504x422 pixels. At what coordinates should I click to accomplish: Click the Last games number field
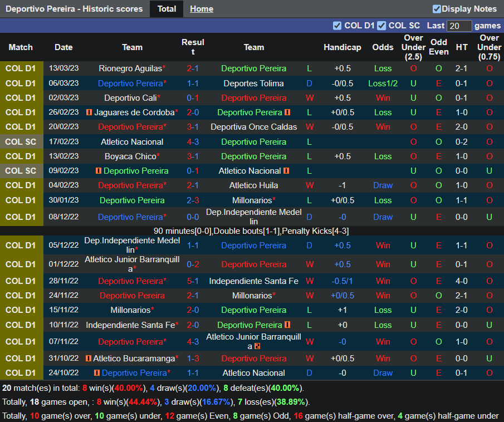[459, 26]
